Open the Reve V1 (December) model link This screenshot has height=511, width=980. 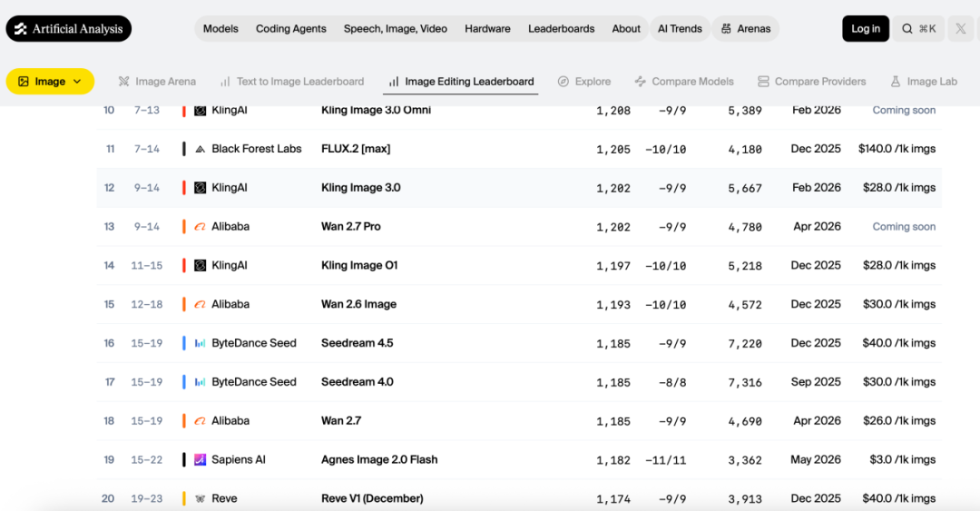coord(372,498)
